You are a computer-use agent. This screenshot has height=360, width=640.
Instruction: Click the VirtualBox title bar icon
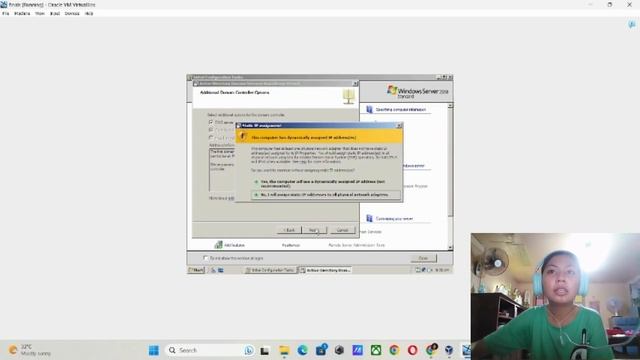[x=4, y=4]
